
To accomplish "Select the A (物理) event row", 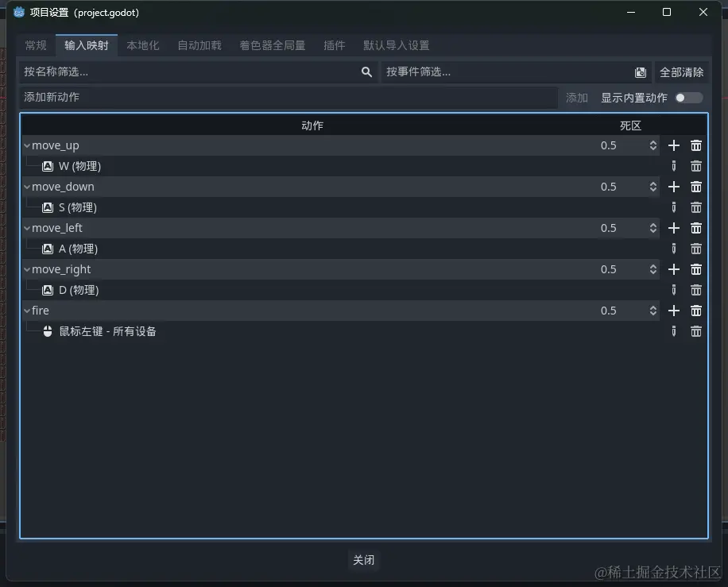I will coord(341,249).
